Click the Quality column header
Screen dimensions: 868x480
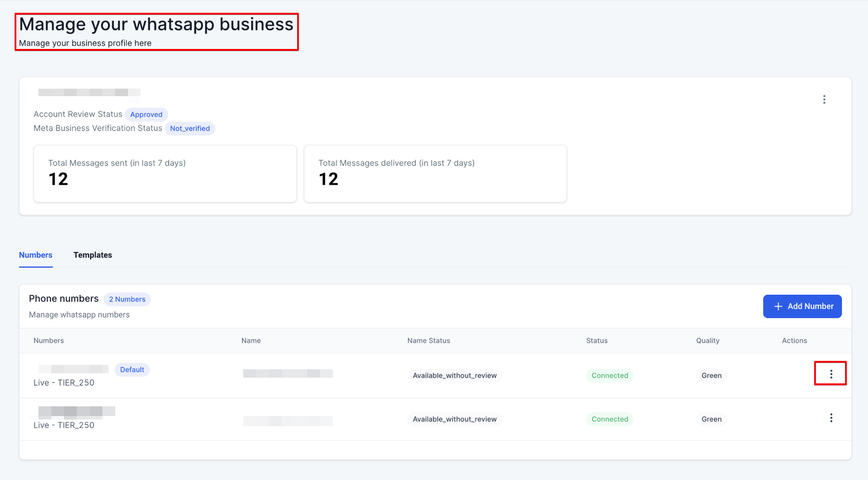point(708,341)
